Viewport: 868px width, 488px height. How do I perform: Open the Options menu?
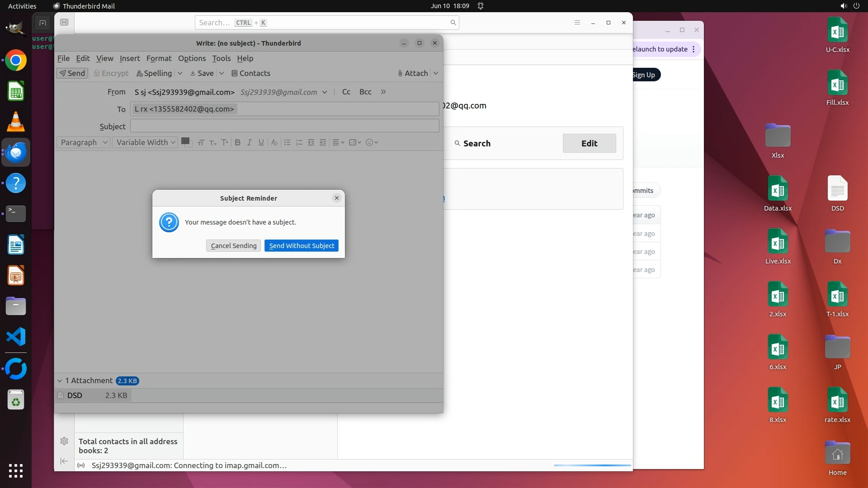pos(192,58)
